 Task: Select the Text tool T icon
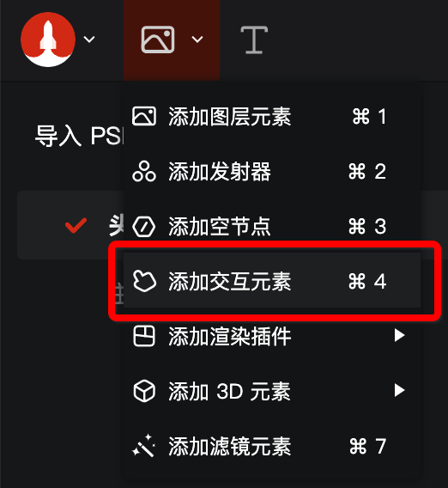click(254, 40)
